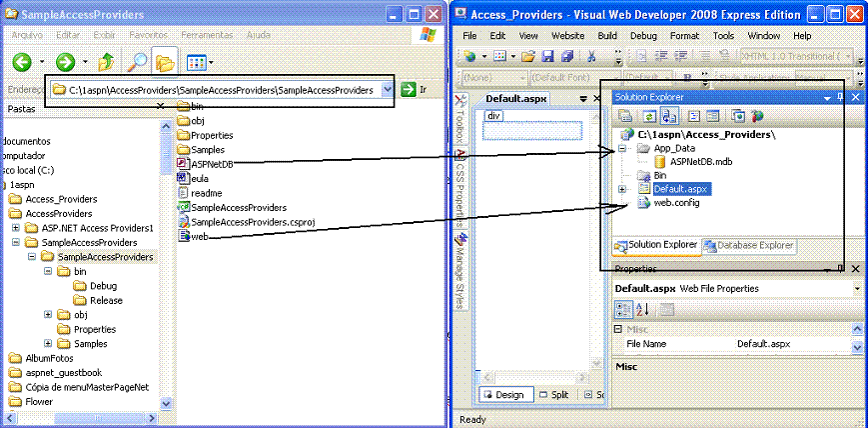Select aspnet_guestbook folder in tree
The height and width of the screenshot is (428, 868).
click(x=55, y=373)
